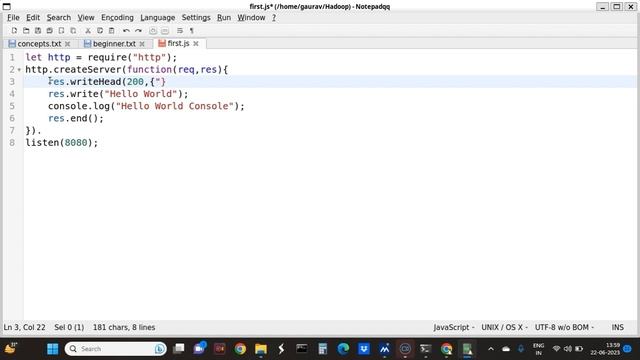The width and height of the screenshot is (640, 360).
Task: Open the Settings menu
Action: pyautogui.click(x=196, y=18)
